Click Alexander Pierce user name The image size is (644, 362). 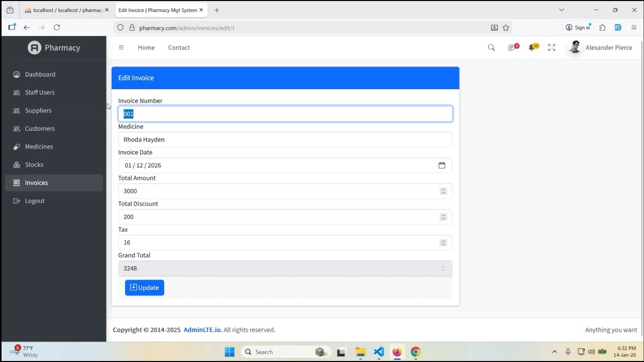coord(609,48)
